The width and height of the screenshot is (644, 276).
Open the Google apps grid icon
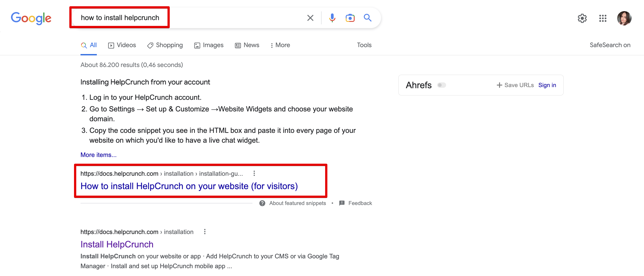(603, 18)
